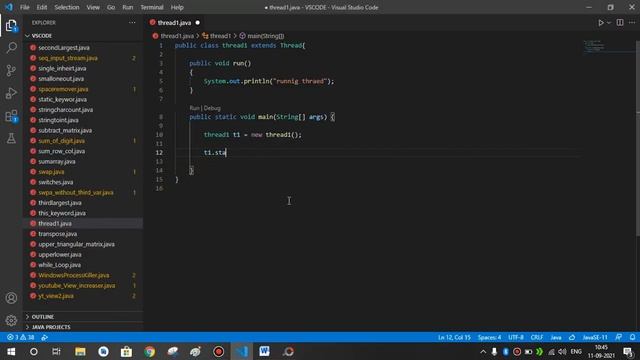
Task: Open the Go menu
Action: [x=111, y=7]
